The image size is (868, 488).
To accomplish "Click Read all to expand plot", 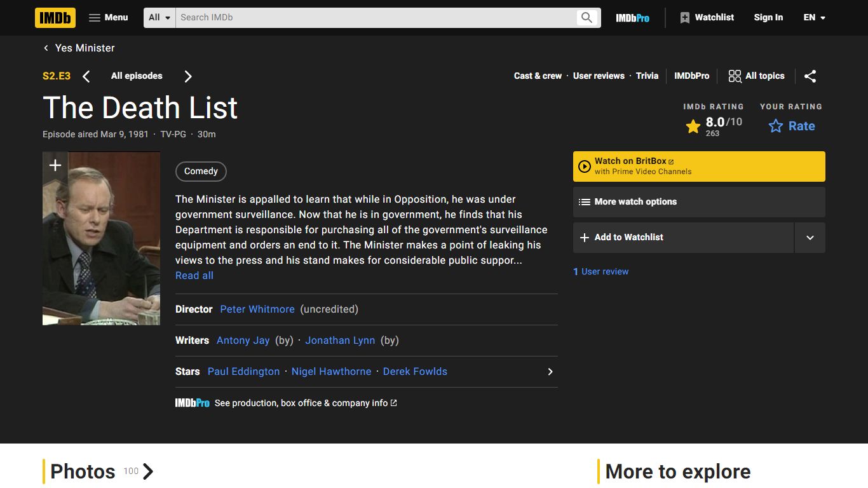I will point(194,276).
